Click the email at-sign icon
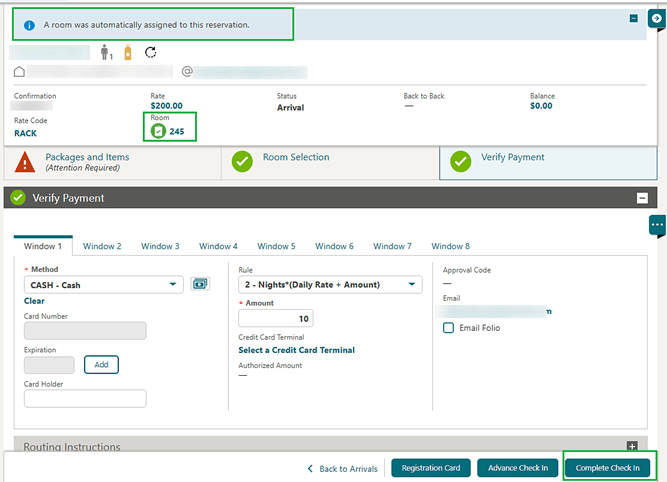This screenshot has height=482, width=667. coord(187,71)
